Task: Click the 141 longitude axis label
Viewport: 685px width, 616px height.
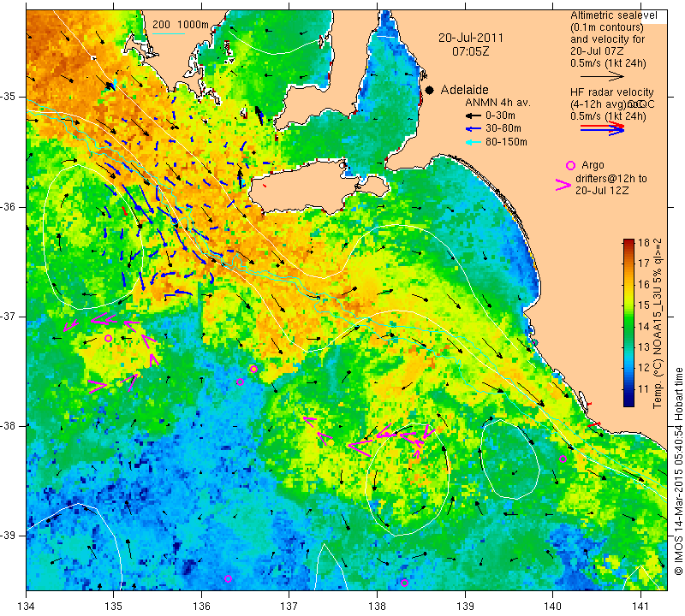Action: coord(640,606)
